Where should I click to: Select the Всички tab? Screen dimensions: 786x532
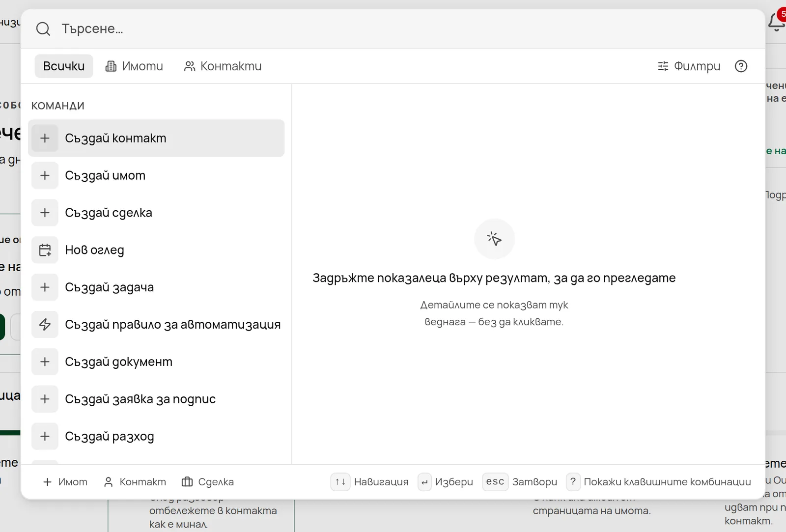(64, 66)
